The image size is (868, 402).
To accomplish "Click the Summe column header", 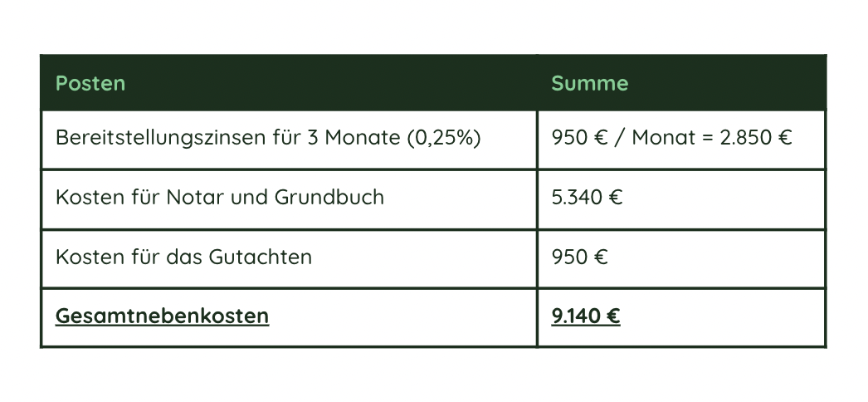I will (589, 84).
